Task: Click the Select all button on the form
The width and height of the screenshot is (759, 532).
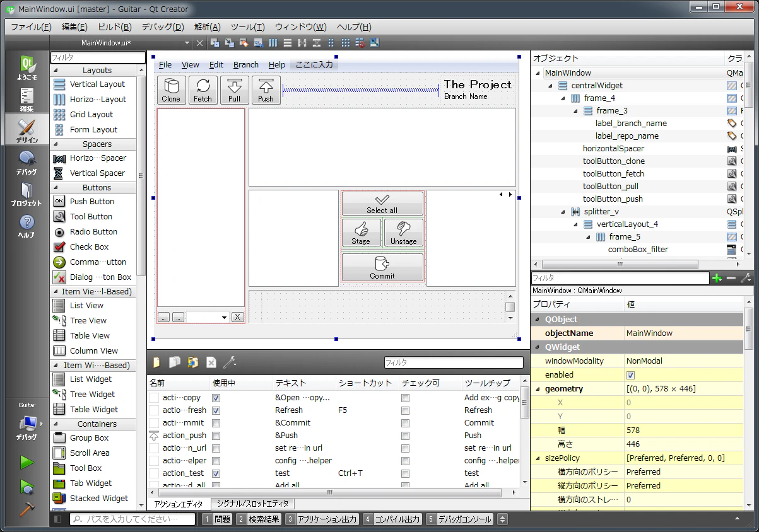Action: click(382, 204)
